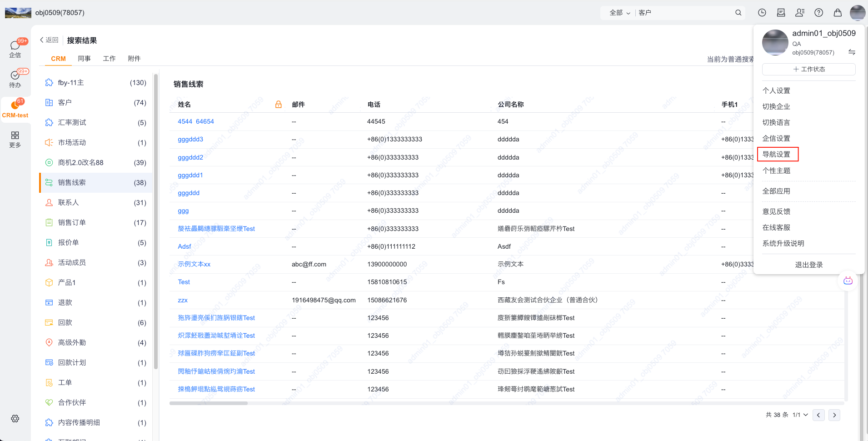Select 联系人 in the results category list
Screen dimensions: 868x441
coord(68,202)
